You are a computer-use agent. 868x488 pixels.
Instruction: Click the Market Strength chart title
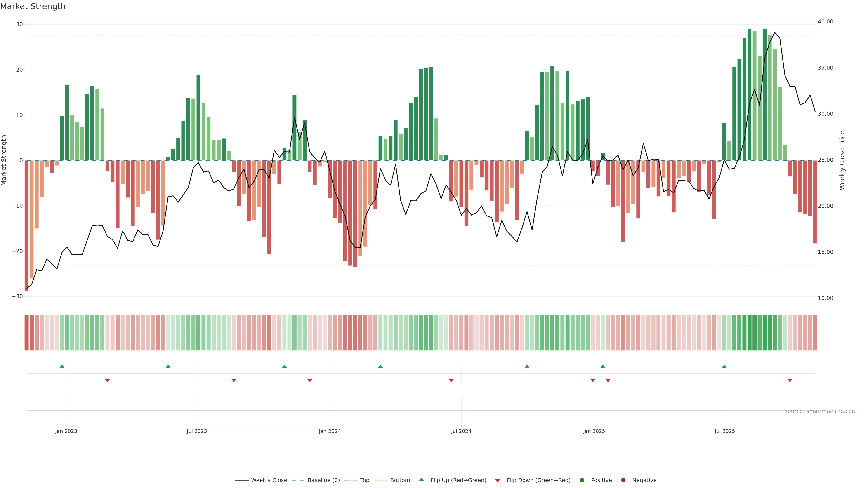click(x=33, y=6)
